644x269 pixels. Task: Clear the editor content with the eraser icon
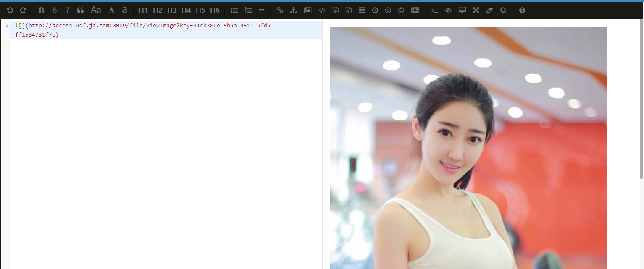[x=489, y=10]
